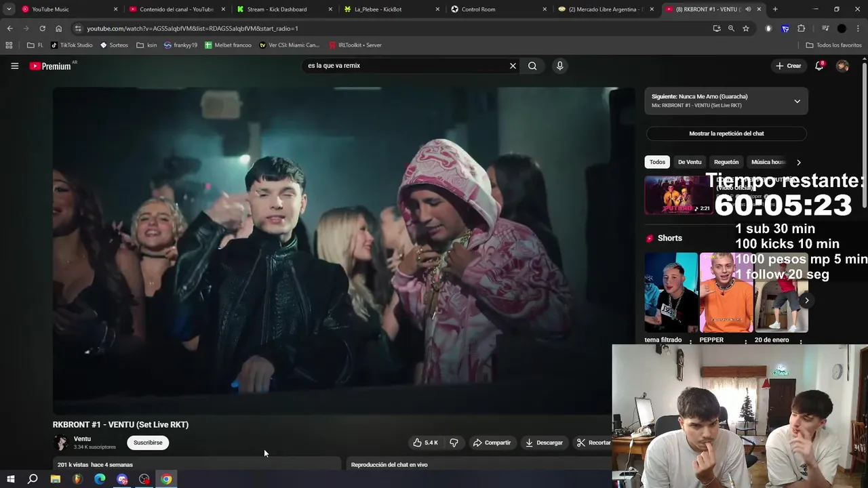Open Todos los favoritos folder
This screenshot has width=868, height=488.
833,45
